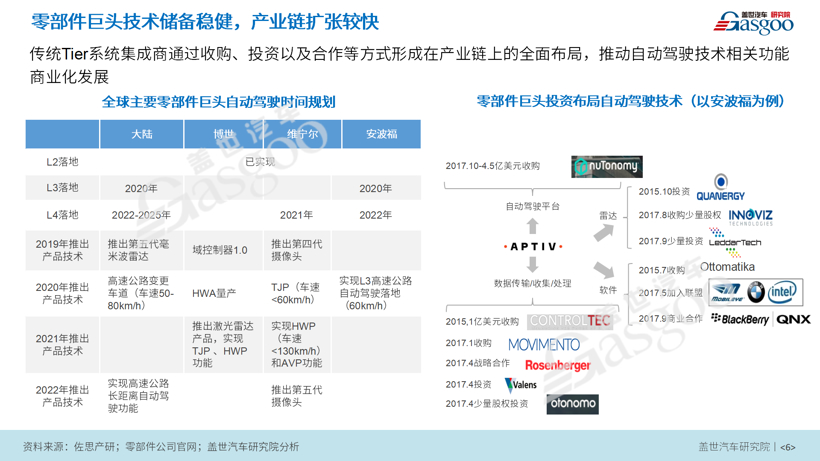This screenshot has height=461, width=820.
Task: Click the 资料来源 footer text
Action: click(x=161, y=446)
